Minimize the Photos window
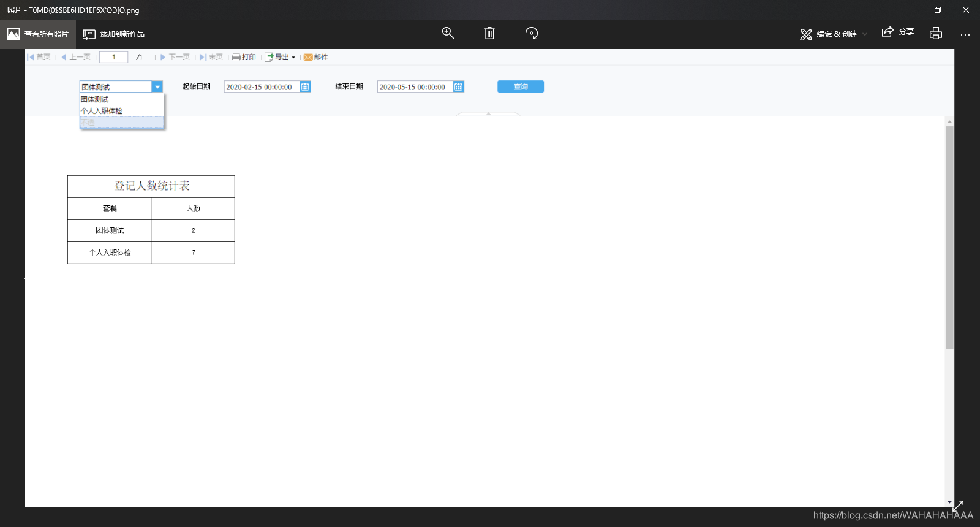 (x=910, y=10)
